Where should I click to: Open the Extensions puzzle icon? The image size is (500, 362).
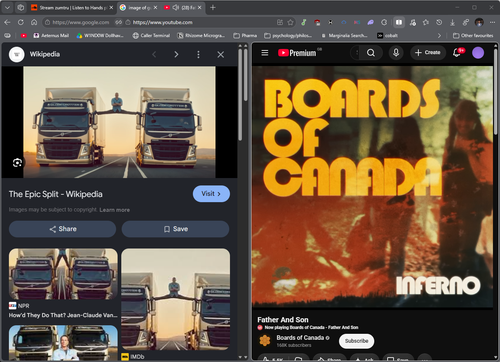tap(384, 22)
